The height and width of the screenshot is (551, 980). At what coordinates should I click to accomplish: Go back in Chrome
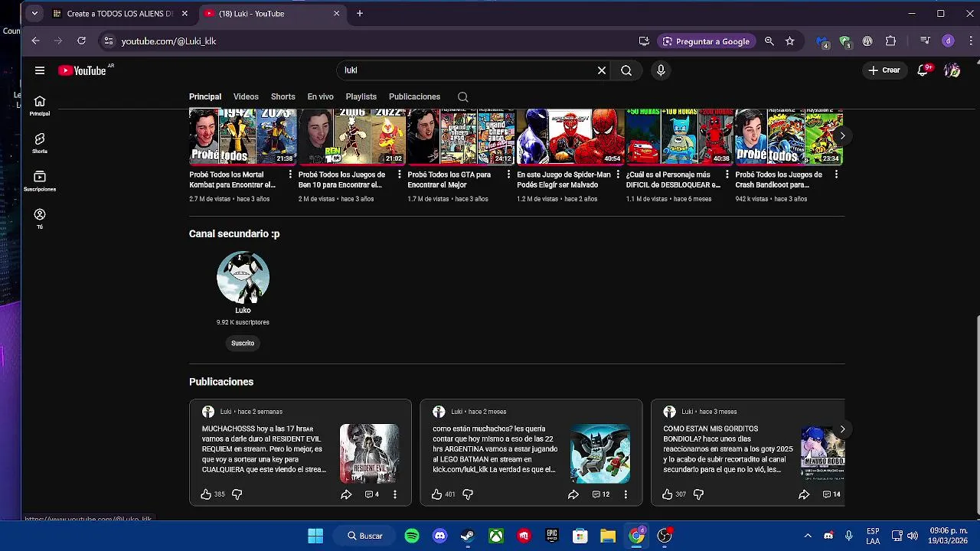tap(35, 41)
